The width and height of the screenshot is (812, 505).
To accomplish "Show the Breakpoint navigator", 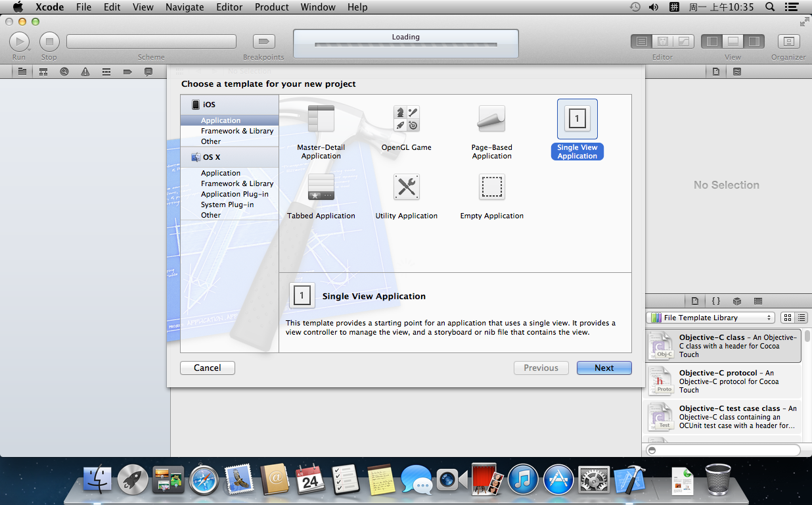I will [x=127, y=72].
